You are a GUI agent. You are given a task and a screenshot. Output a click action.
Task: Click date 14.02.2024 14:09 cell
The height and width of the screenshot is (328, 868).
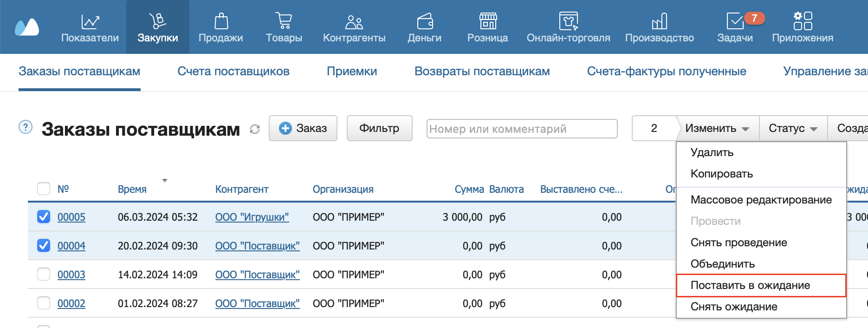158,275
